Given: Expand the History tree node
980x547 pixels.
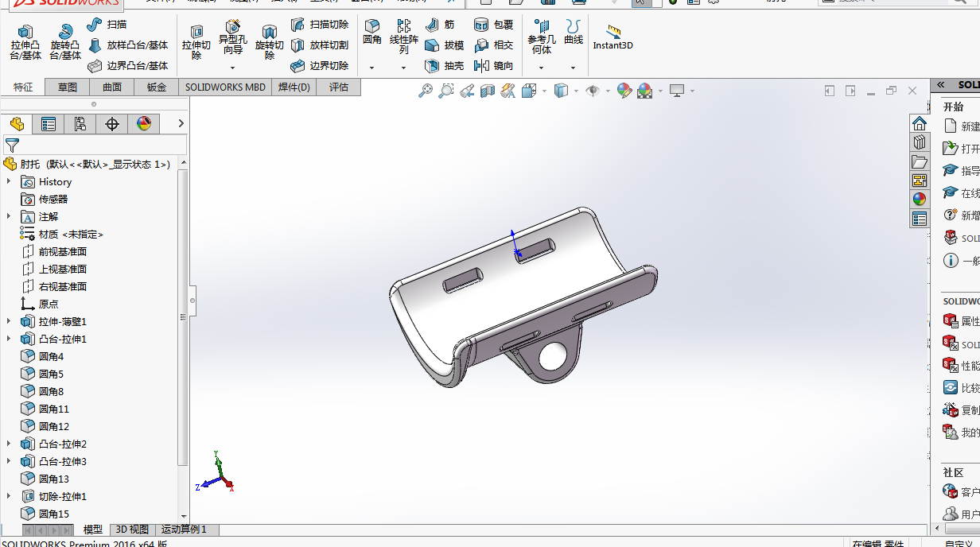Looking at the screenshot, I should [10, 181].
